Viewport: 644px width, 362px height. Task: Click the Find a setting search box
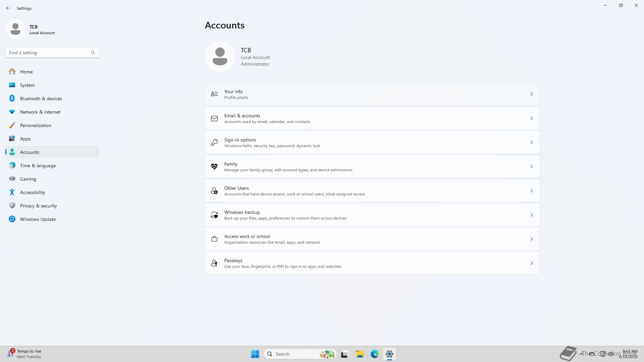49,53
